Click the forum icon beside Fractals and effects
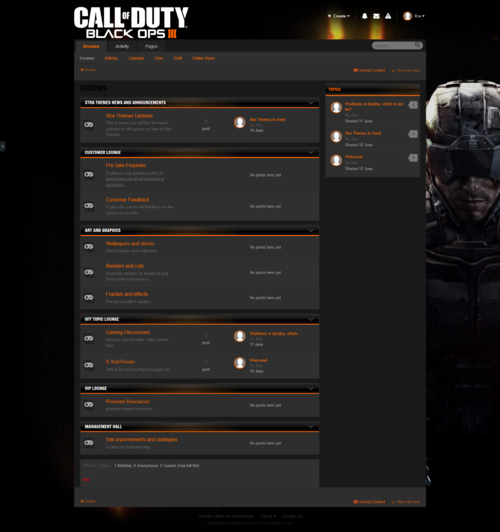Screen dimensions: 500x532 tap(89, 297)
